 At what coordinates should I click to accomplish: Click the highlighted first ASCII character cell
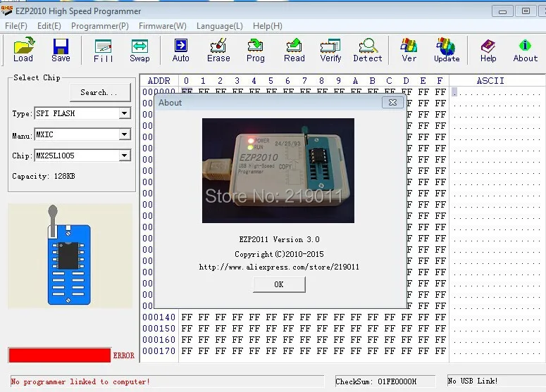pos(454,92)
